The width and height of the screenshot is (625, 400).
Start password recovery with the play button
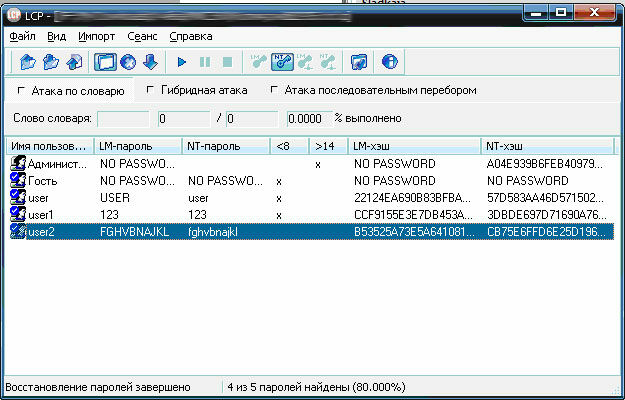pyautogui.click(x=181, y=62)
